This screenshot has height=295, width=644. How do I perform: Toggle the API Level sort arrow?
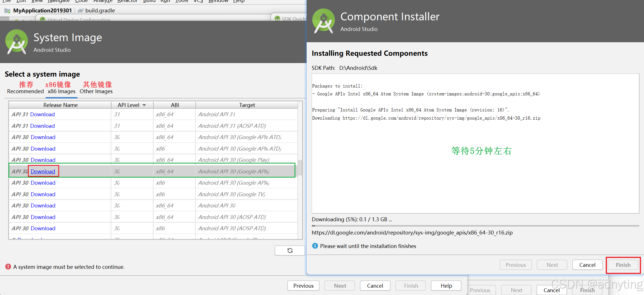coord(144,105)
